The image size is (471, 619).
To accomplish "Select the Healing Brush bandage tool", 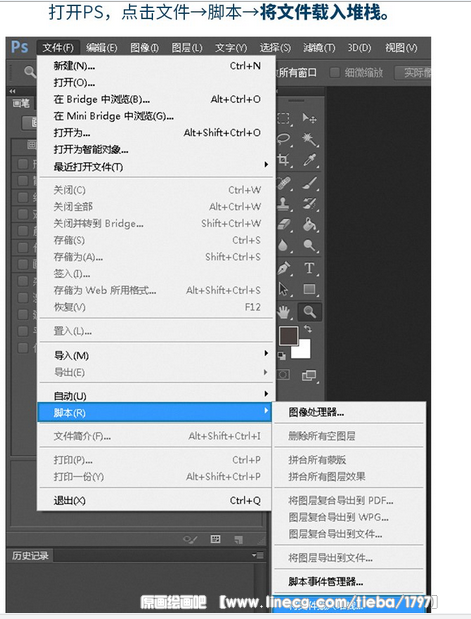I will click(284, 183).
